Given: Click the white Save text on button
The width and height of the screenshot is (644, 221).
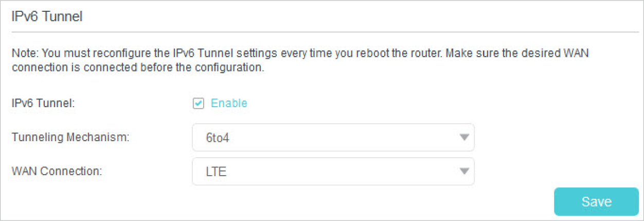Looking at the screenshot, I should (596, 201).
